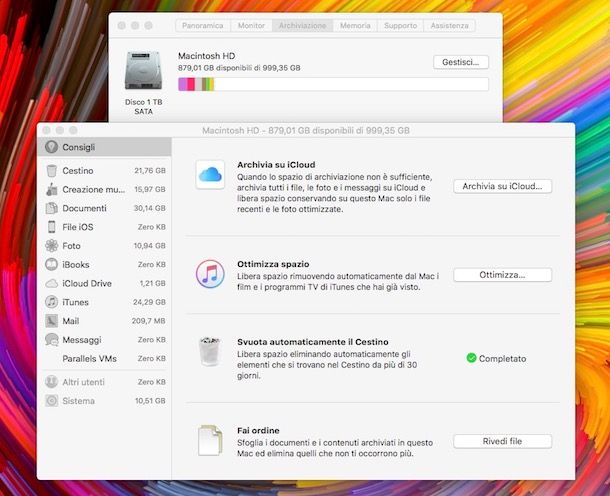Click the Svuota automaticamente il Cestino heading
This screenshot has height=496, width=610.
click(313, 342)
